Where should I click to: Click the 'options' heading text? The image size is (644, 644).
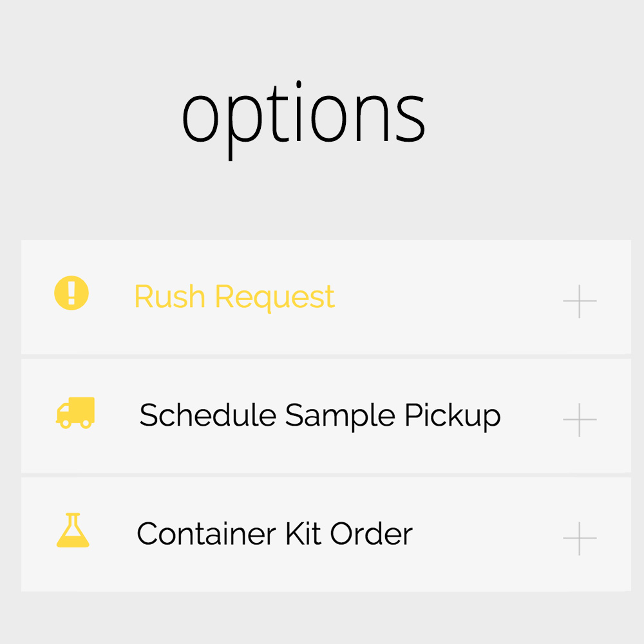(303, 120)
